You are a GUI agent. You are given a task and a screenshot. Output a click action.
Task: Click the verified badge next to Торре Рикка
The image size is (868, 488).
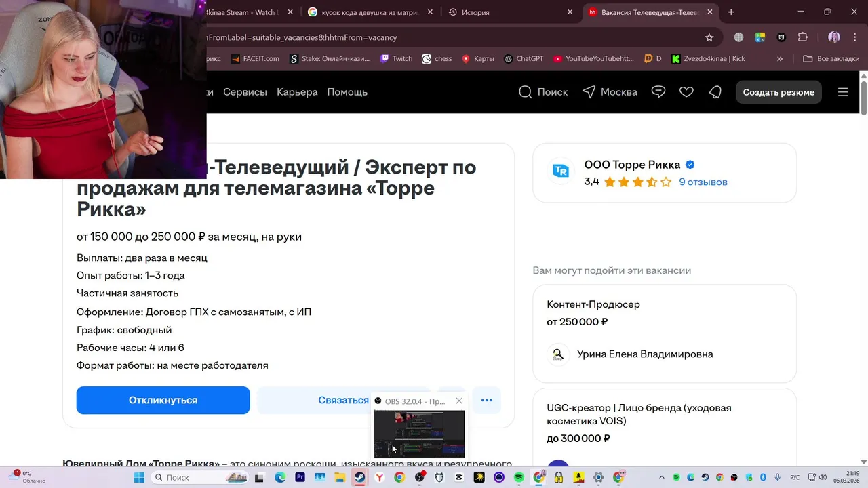[x=690, y=165]
